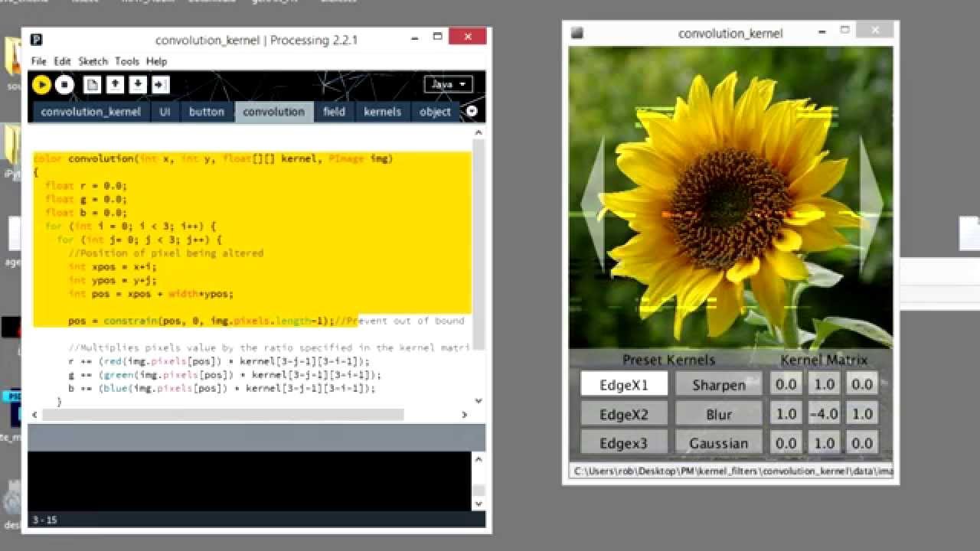Open the object tab
The width and height of the screenshot is (980, 551).
click(x=435, y=112)
